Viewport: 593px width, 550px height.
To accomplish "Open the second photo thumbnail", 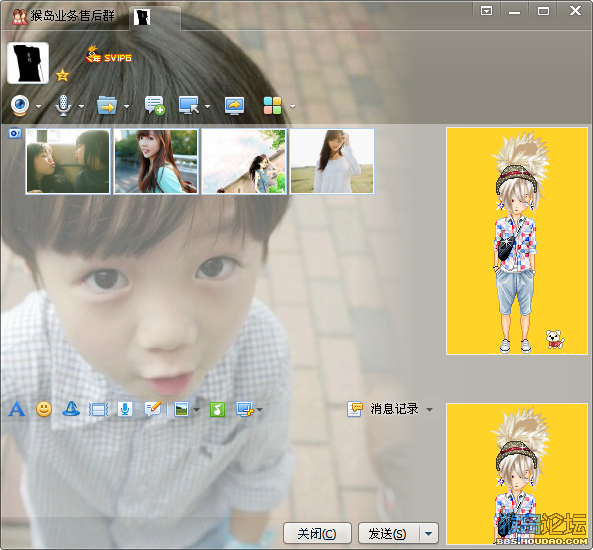I will click(x=156, y=162).
